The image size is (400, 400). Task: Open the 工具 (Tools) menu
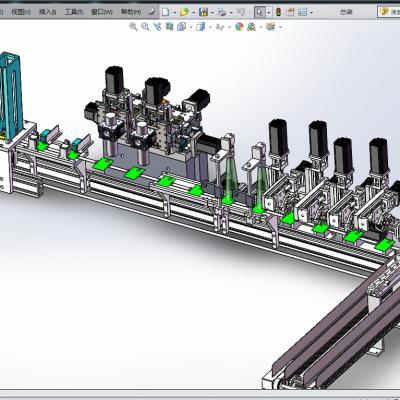point(74,12)
